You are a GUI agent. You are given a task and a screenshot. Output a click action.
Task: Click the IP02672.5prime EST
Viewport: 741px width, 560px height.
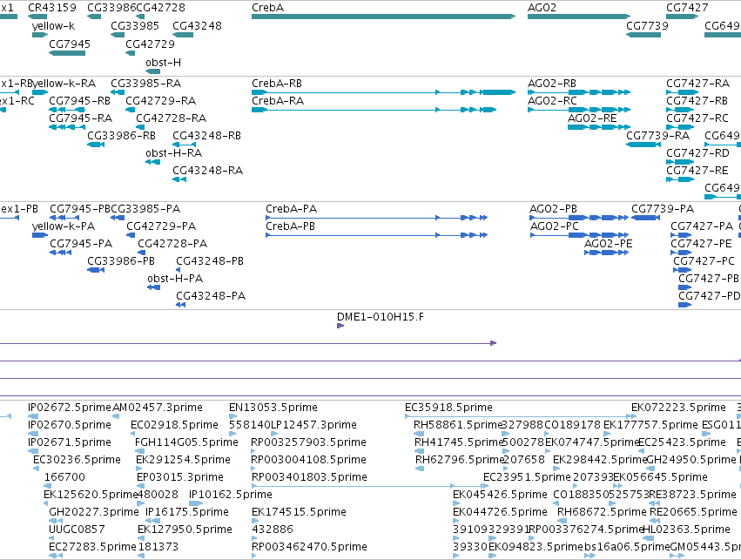coord(33,416)
